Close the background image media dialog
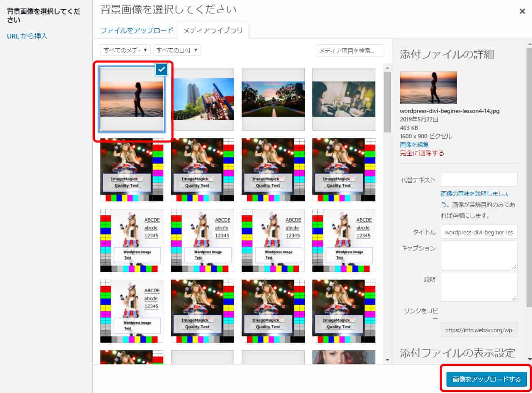Screen dimensions: 532x393 522,11
